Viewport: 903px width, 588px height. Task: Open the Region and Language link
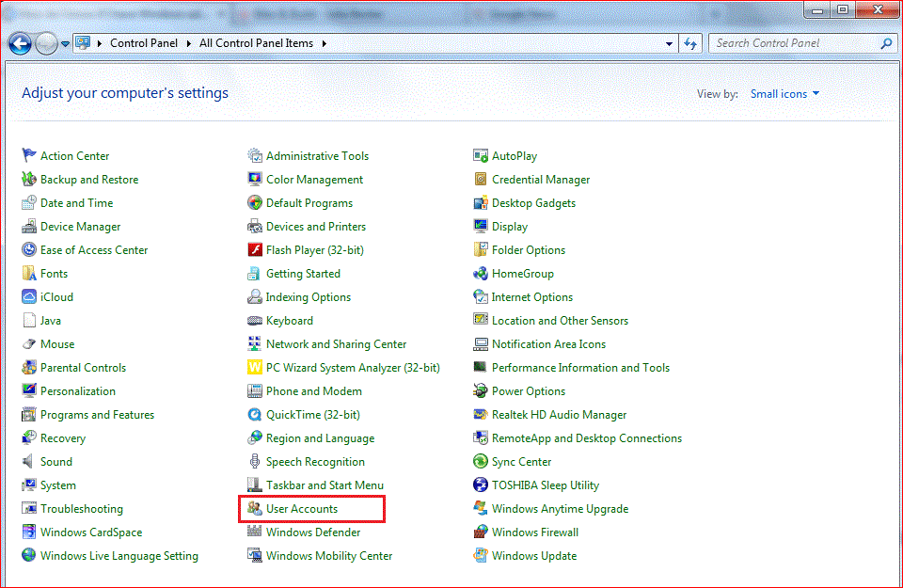pyautogui.click(x=320, y=438)
